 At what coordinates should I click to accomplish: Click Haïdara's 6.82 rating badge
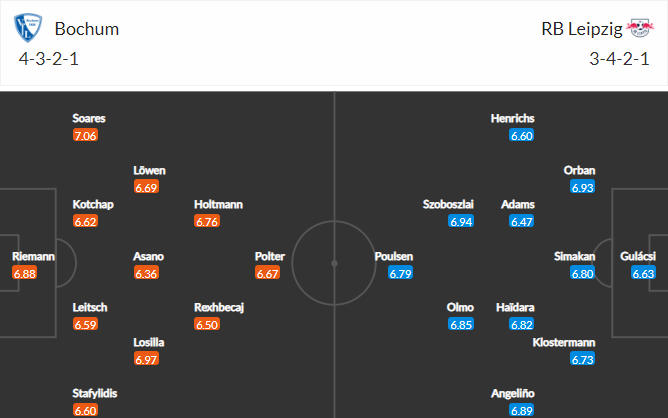[521, 325]
